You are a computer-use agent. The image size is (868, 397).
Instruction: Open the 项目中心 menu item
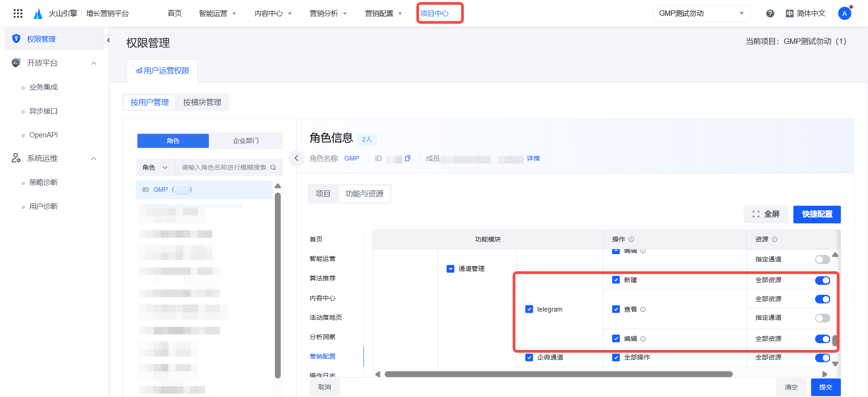pos(434,14)
